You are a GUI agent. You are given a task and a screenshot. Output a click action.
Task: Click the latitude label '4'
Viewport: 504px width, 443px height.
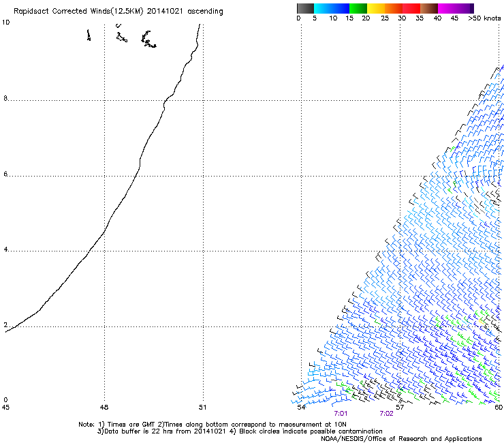click(5, 249)
